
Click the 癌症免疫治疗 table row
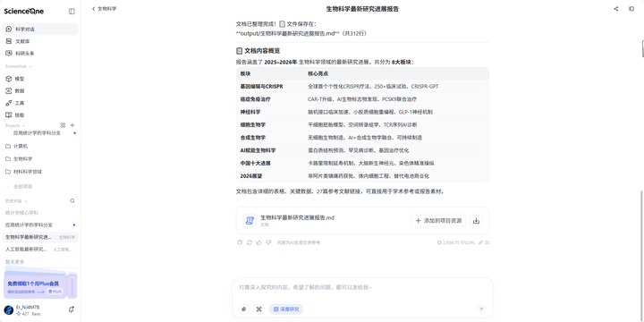362,99
